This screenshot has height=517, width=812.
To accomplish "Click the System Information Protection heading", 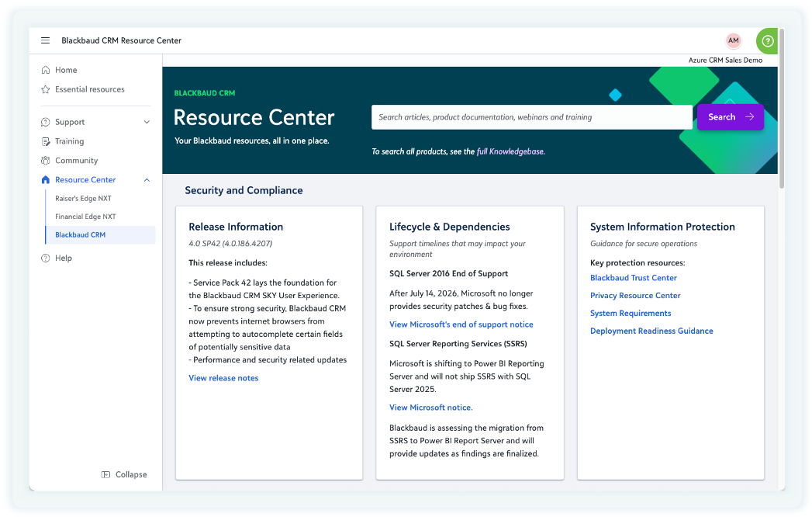I will pyautogui.click(x=662, y=227).
